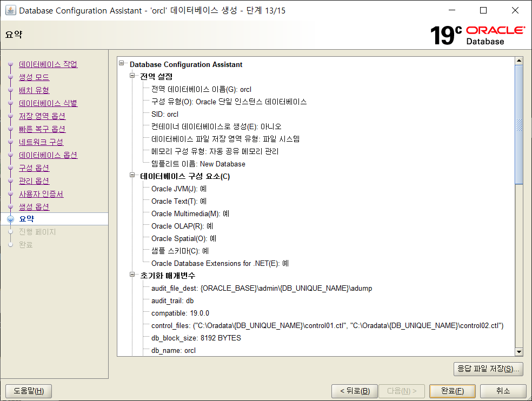
Task: Select 구성 유형(O) single instance row
Action: pyautogui.click(x=229, y=102)
